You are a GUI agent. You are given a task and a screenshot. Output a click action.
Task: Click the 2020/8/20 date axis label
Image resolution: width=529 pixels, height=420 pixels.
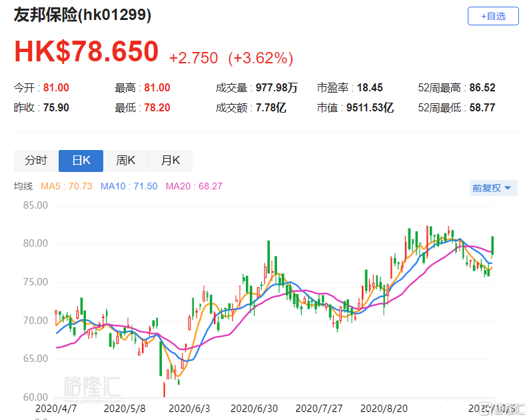click(384, 409)
